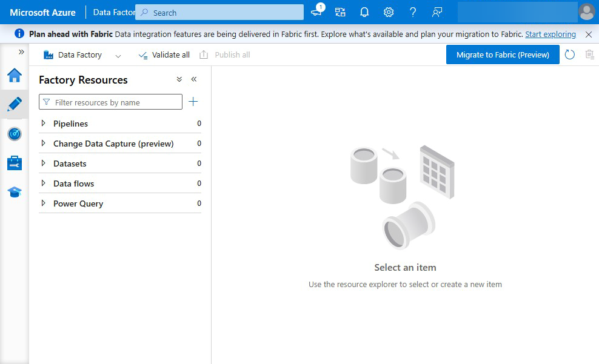Dismiss the Plan ahead with Fabric banner

point(589,35)
